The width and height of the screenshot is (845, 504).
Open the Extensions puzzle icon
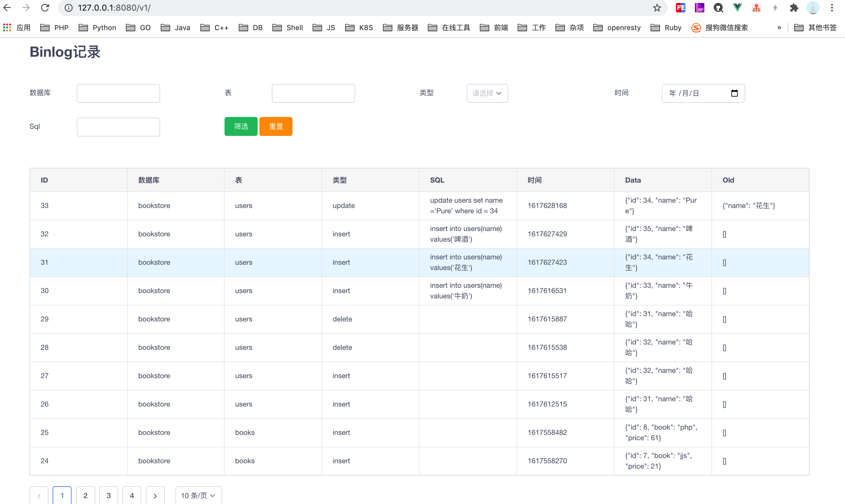pos(794,7)
